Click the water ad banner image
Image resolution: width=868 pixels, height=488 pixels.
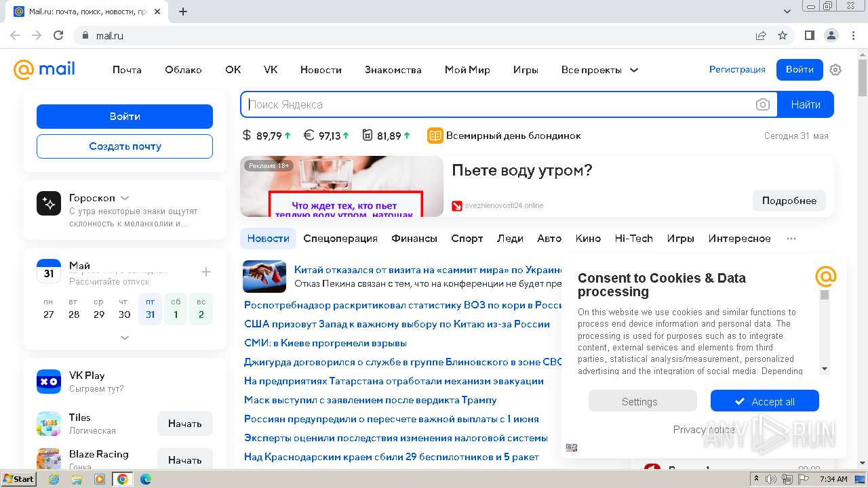(342, 186)
